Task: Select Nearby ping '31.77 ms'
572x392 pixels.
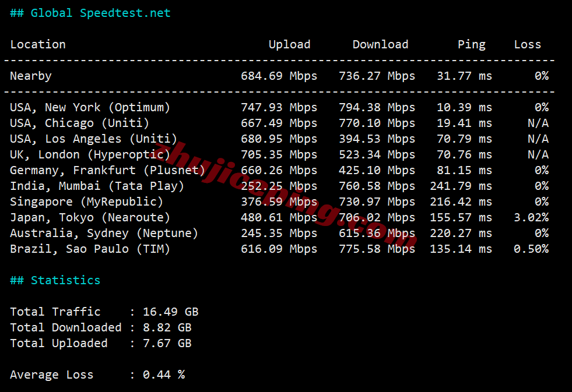Action: tap(464, 76)
